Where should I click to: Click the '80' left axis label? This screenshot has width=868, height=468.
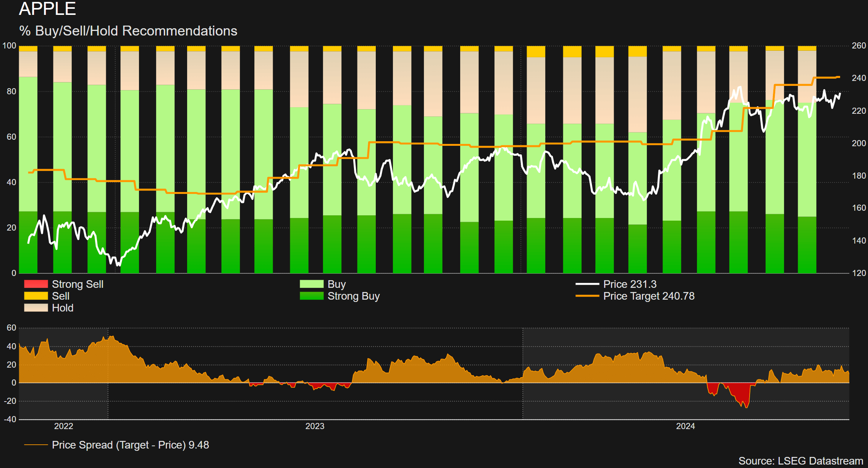11,91
